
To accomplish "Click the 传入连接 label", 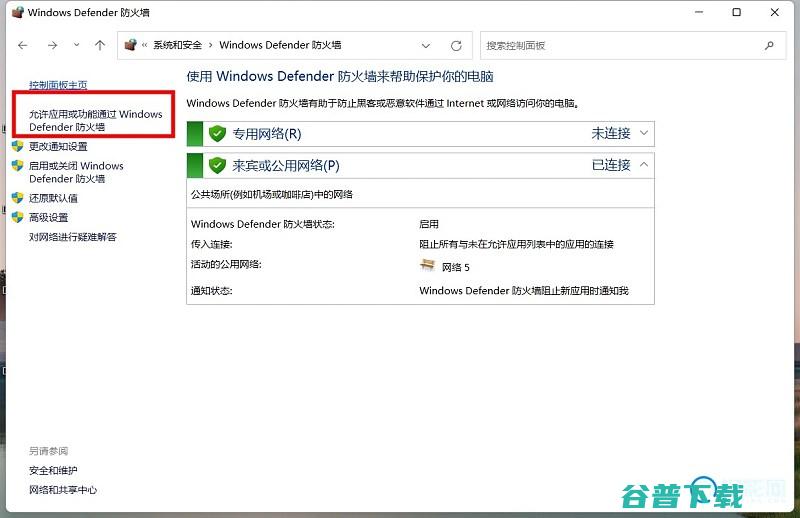I will 212,244.
